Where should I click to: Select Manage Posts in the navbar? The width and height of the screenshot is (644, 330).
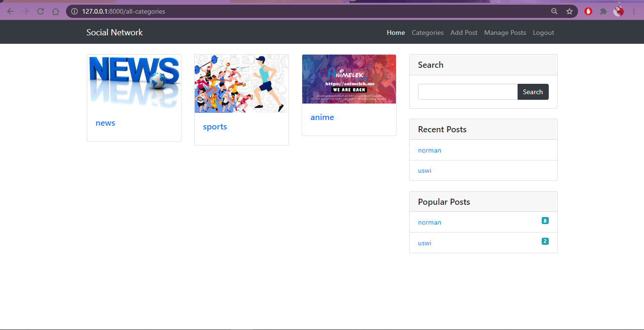pos(505,32)
